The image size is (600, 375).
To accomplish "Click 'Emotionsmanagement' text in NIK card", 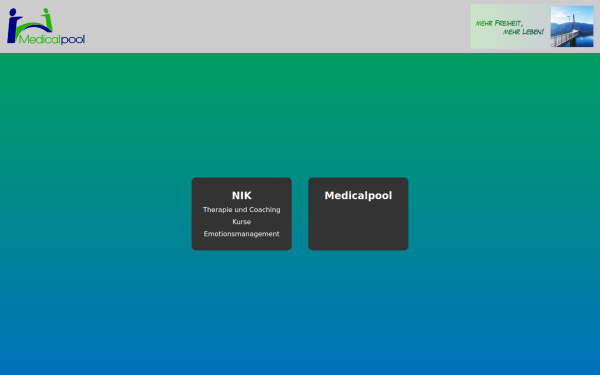I will click(241, 234).
